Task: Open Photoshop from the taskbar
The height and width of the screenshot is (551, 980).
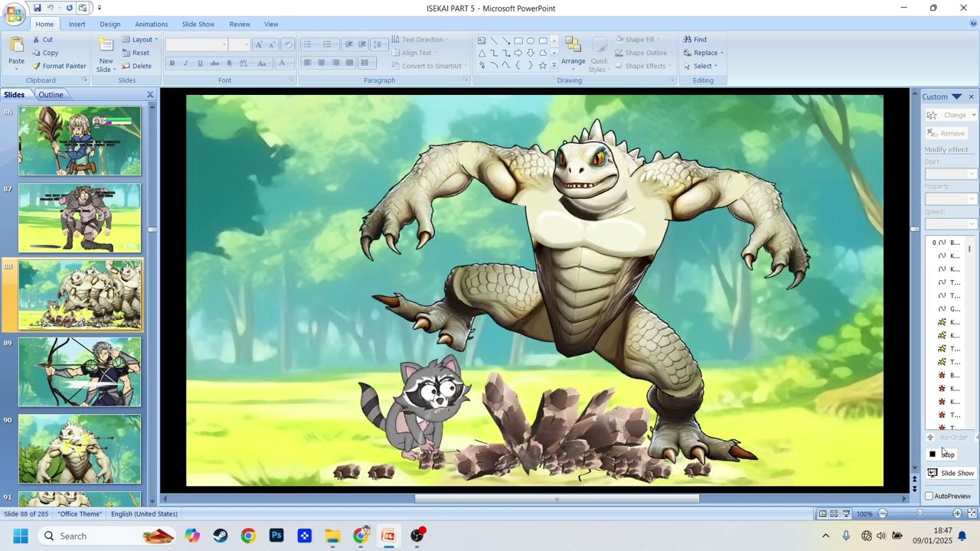Action: [276, 536]
